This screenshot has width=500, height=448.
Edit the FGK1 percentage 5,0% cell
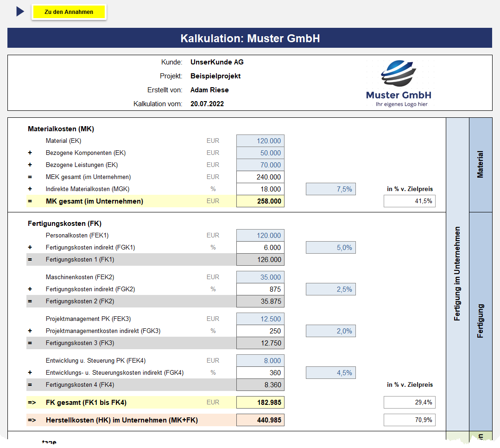[330, 248]
